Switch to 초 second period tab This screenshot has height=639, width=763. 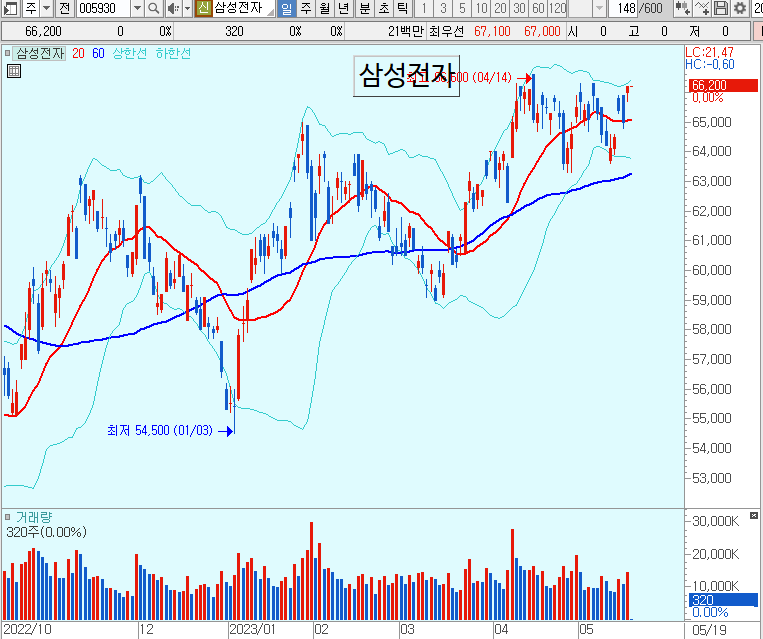pos(383,8)
